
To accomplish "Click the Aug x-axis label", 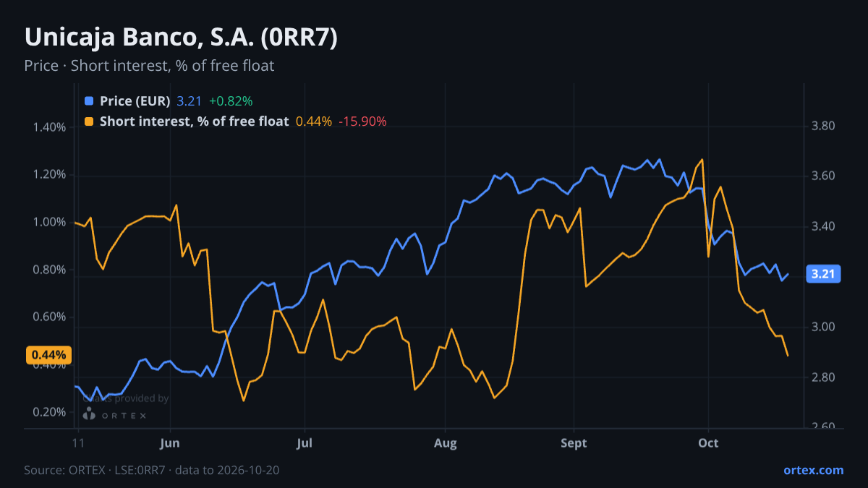I will 446,443.
